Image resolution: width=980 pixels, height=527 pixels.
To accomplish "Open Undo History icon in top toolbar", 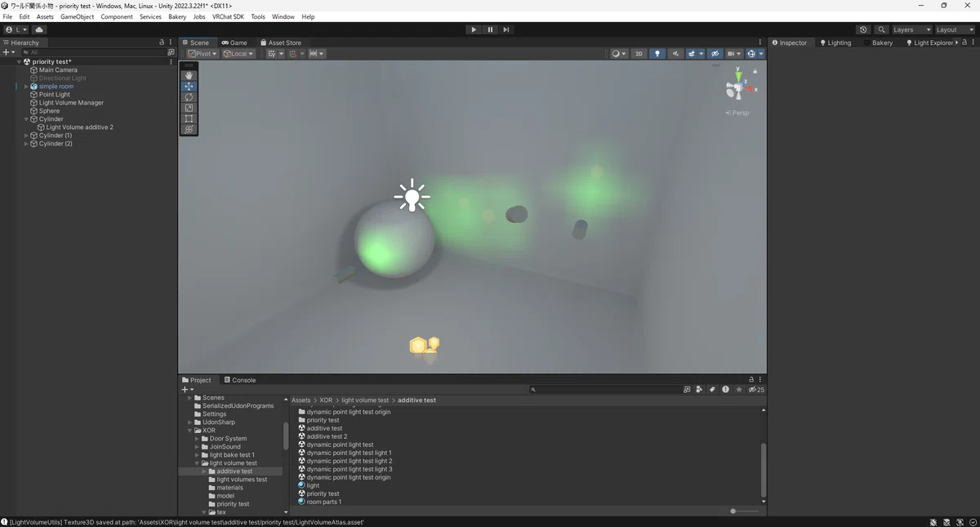I will click(863, 29).
